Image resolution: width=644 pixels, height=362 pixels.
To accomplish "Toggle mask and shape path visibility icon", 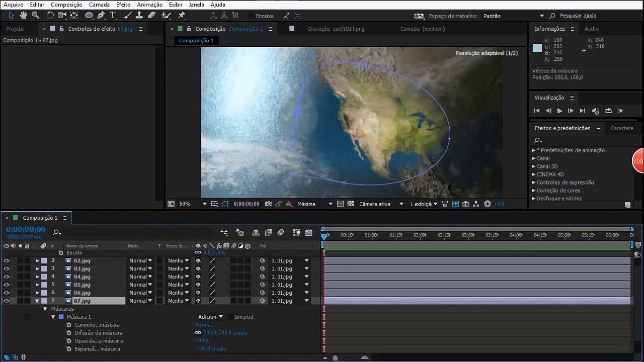I will [x=225, y=204].
